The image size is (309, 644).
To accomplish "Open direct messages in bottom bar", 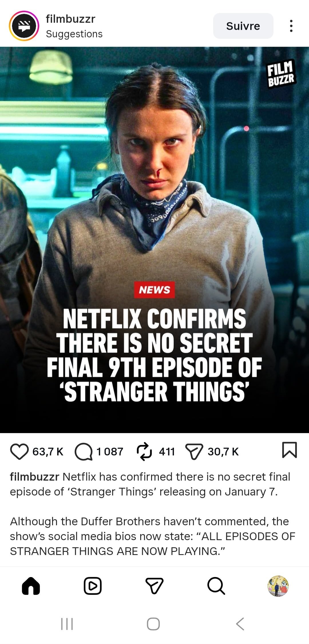I will pyautogui.click(x=154, y=586).
